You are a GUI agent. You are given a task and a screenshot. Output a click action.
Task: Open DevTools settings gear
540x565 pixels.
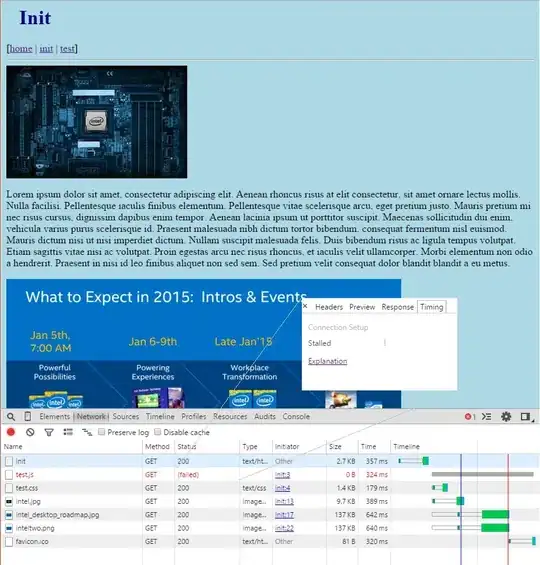point(506,417)
